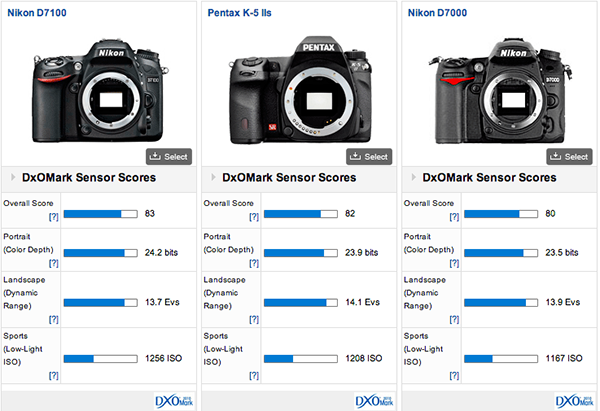Click Nikon D7100 DxOMark Sensor Scores heading
Screen dimensions: 600x411
point(89,178)
